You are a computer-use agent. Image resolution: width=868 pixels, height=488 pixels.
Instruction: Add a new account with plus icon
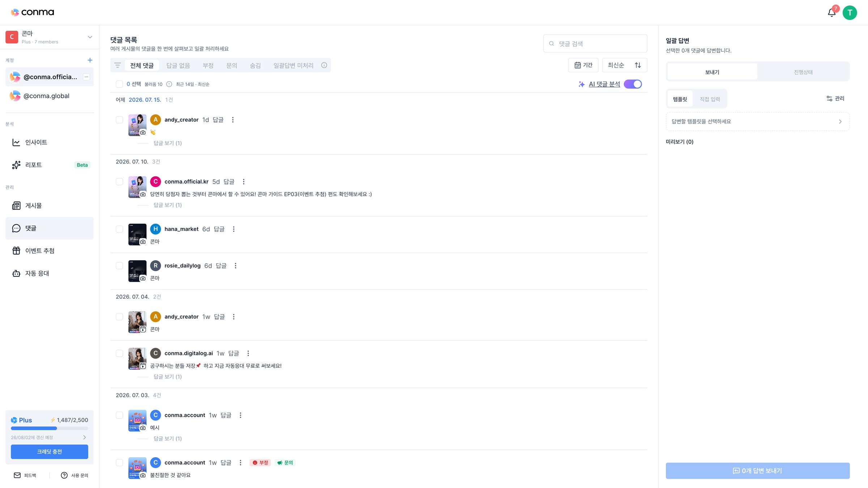pyautogui.click(x=90, y=60)
